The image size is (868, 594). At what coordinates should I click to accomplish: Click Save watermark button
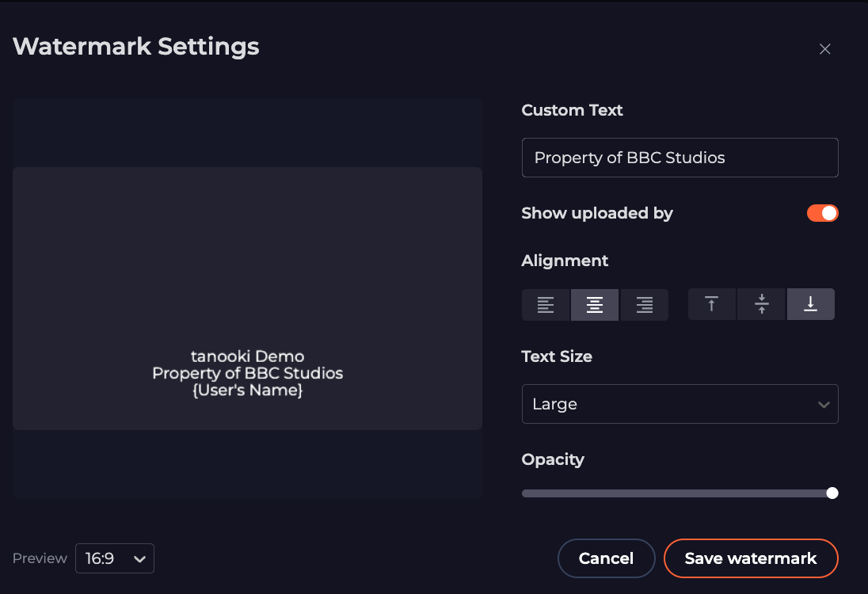[x=750, y=558]
